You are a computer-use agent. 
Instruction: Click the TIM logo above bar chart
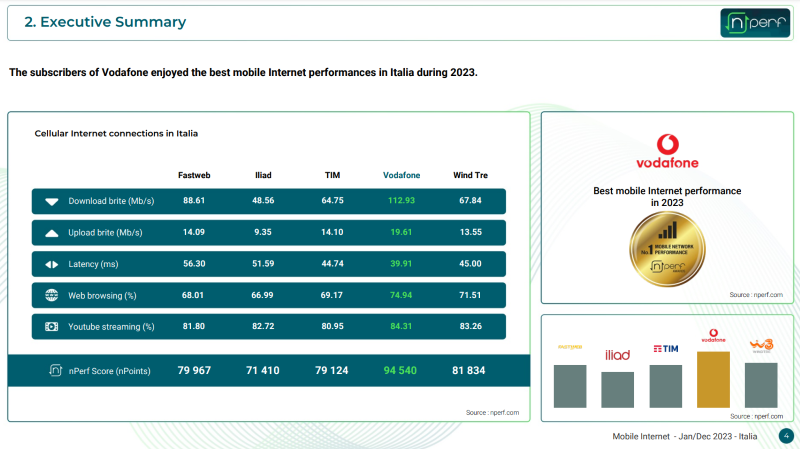[665, 348]
